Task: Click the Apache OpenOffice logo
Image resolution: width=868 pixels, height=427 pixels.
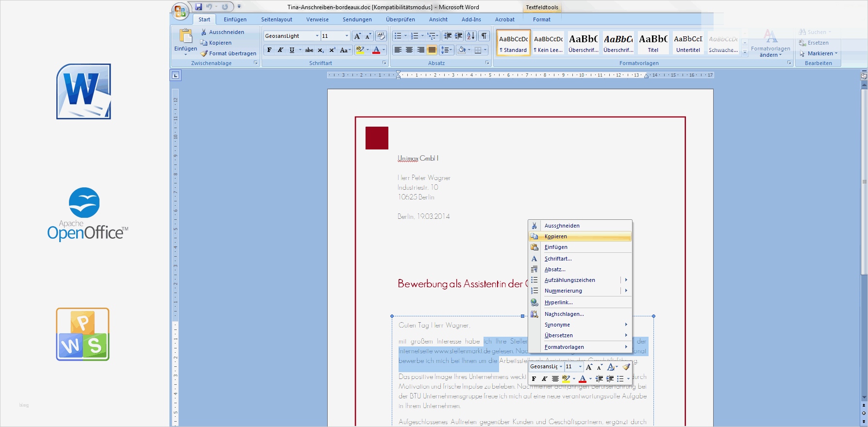Action: point(87,214)
